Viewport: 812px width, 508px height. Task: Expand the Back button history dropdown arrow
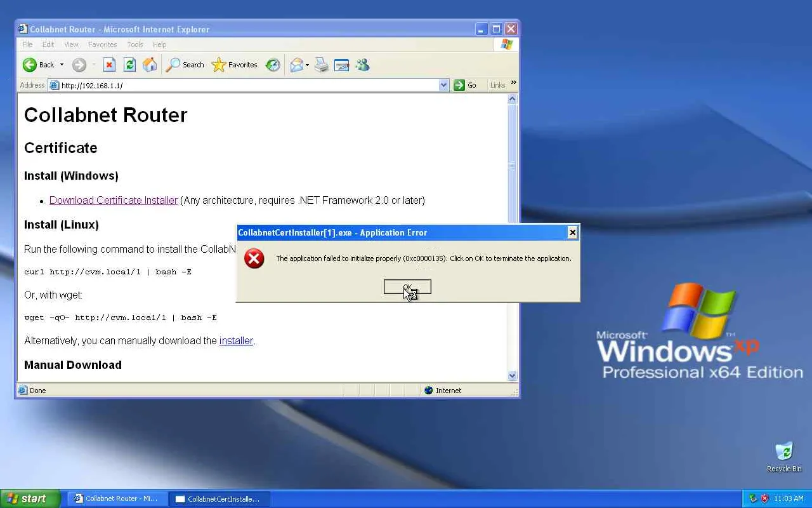point(62,65)
